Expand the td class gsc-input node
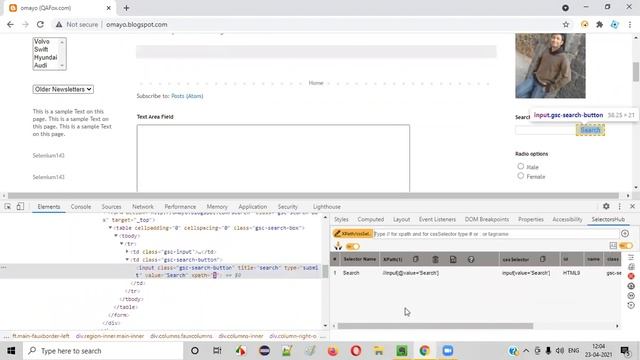The image size is (640, 360). (x=127, y=251)
